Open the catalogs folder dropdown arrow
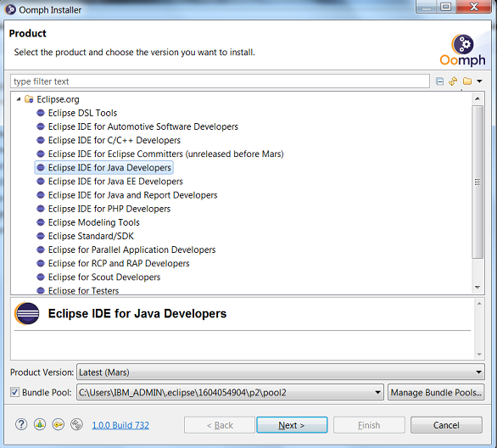 tap(479, 81)
